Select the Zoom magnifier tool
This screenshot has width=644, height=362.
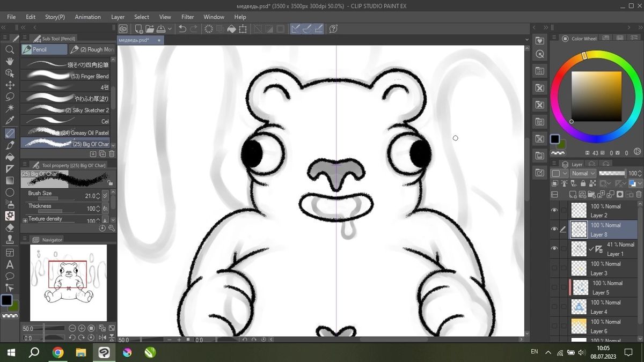(10, 49)
